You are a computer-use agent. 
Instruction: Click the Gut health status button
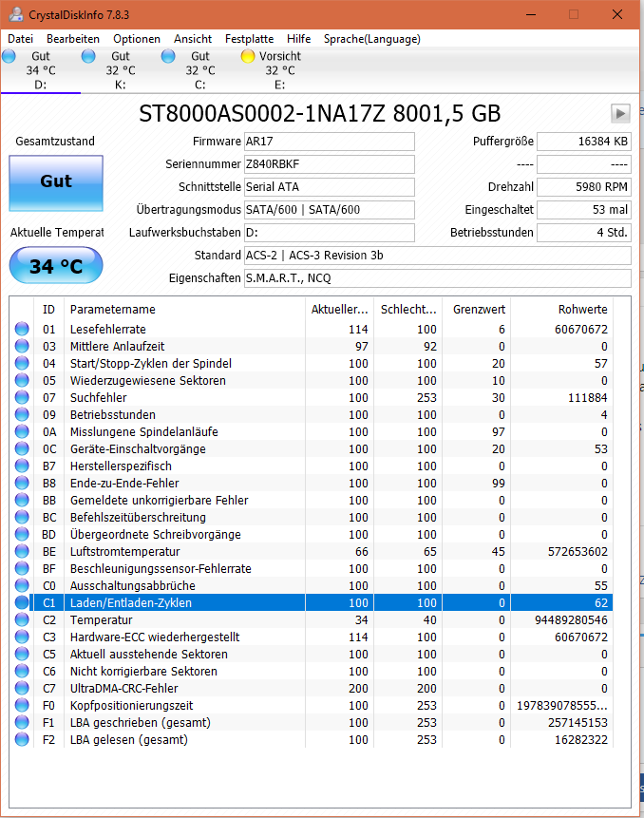(x=56, y=183)
